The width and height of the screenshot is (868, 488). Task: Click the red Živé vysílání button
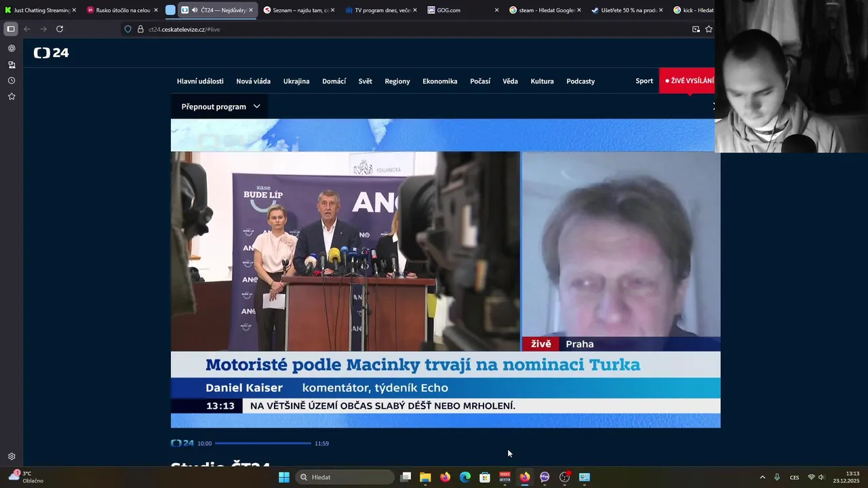tap(687, 81)
